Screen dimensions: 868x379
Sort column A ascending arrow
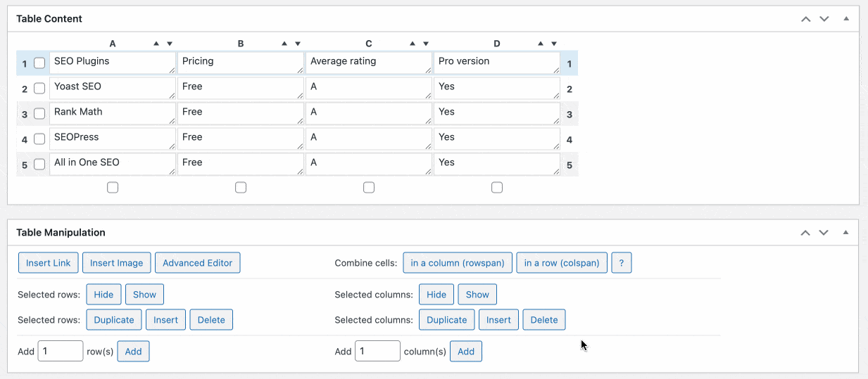pyautogui.click(x=156, y=44)
